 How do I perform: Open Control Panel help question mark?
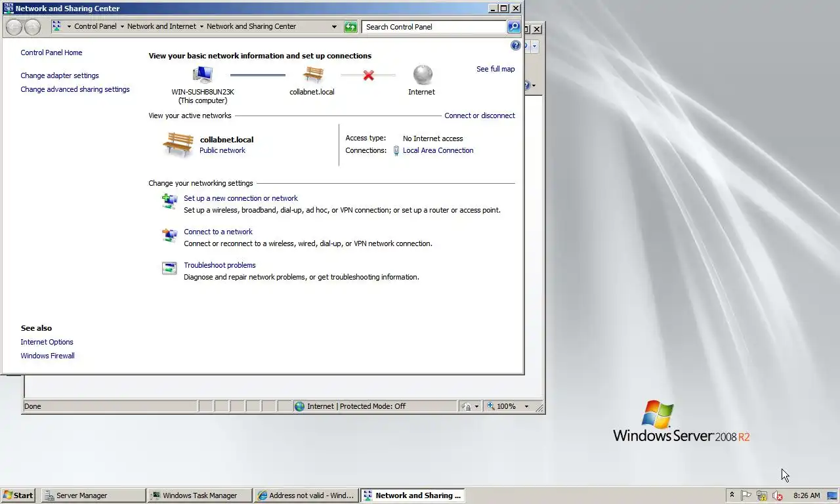click(515, 45)
